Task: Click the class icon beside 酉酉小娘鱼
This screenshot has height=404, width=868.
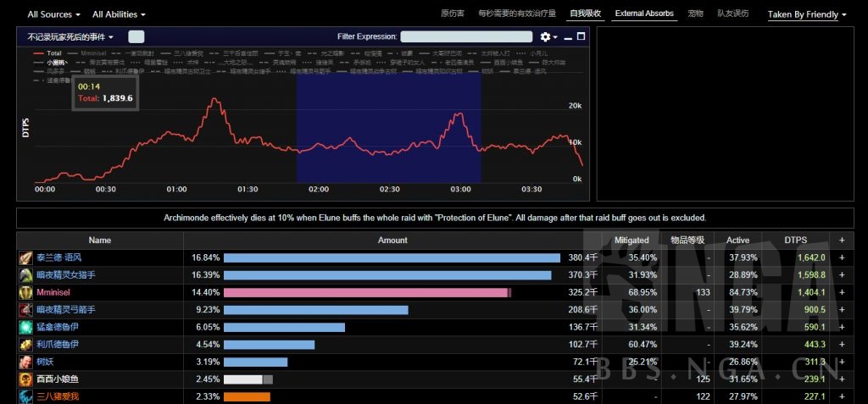Action: pos(25,379)
